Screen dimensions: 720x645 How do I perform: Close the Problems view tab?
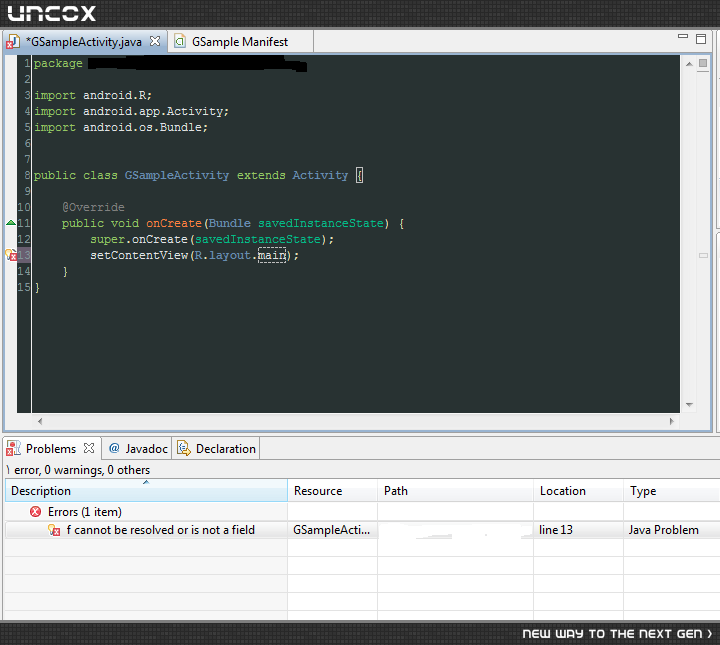(x=89, y=448)
